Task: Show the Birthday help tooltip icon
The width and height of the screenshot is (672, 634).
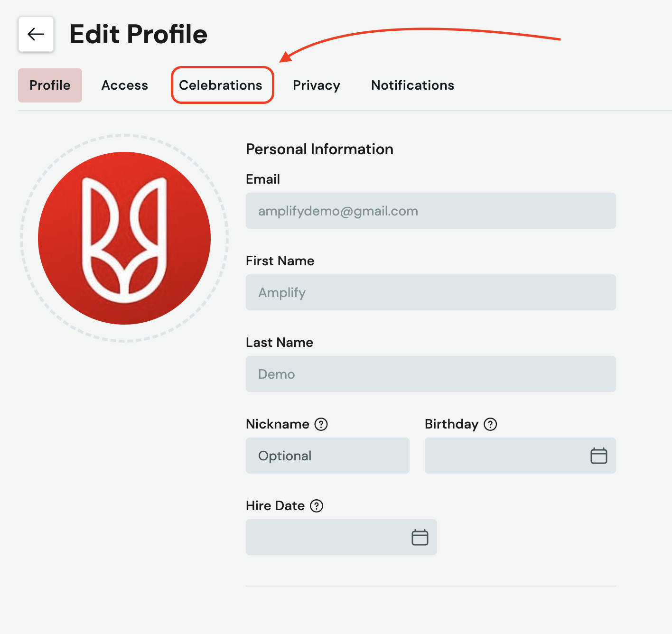Action: [x=490, y=424]
